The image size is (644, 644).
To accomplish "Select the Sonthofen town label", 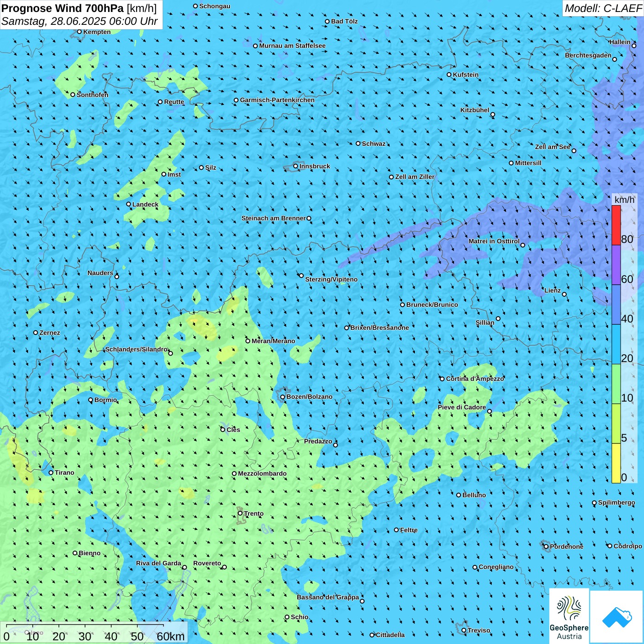I will click(92, 95).
